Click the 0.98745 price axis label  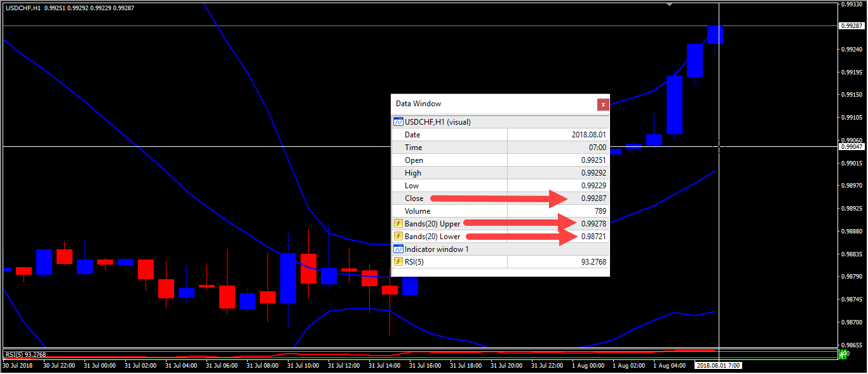(x=851, y=299)
